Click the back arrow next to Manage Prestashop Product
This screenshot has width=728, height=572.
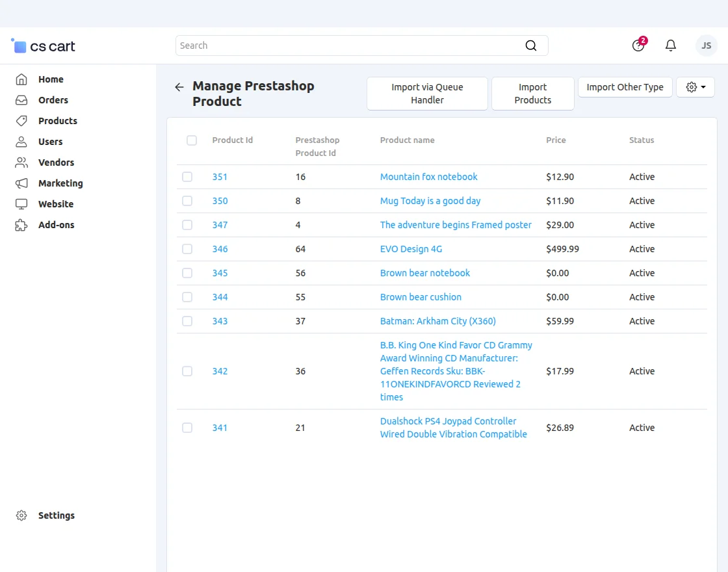click(179, 86)
